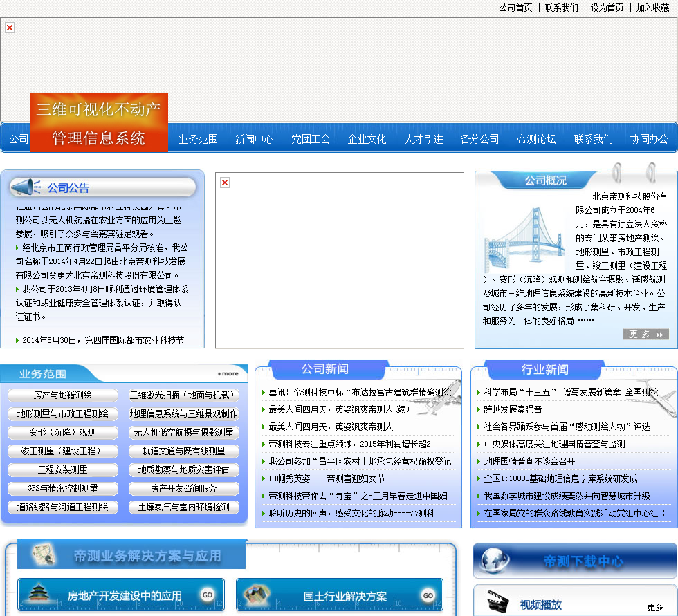Select 房产与地籍测绘 service button
The height and width of the screenshot is (616, 678).
62,395
